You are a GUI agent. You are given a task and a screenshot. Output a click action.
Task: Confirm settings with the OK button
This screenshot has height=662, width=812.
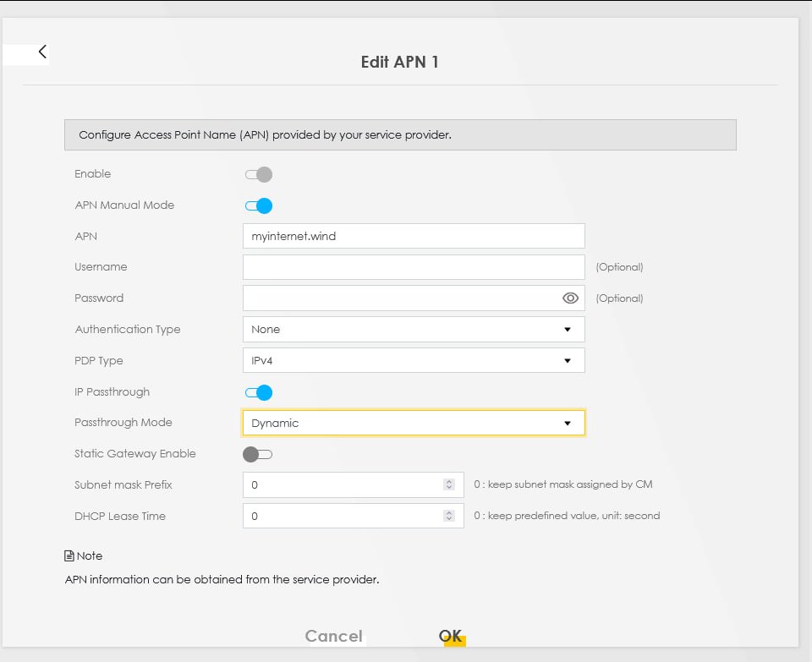click(450, 637)
